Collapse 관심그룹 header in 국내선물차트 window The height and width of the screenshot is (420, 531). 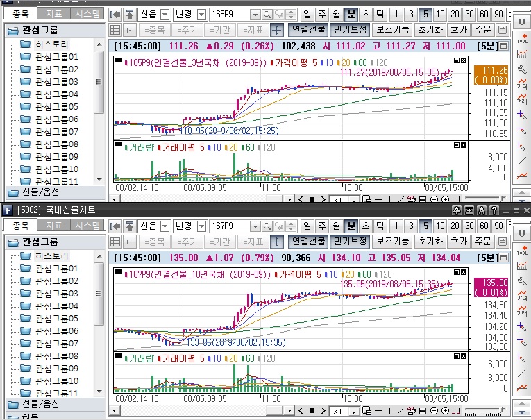tap(55, 242)
